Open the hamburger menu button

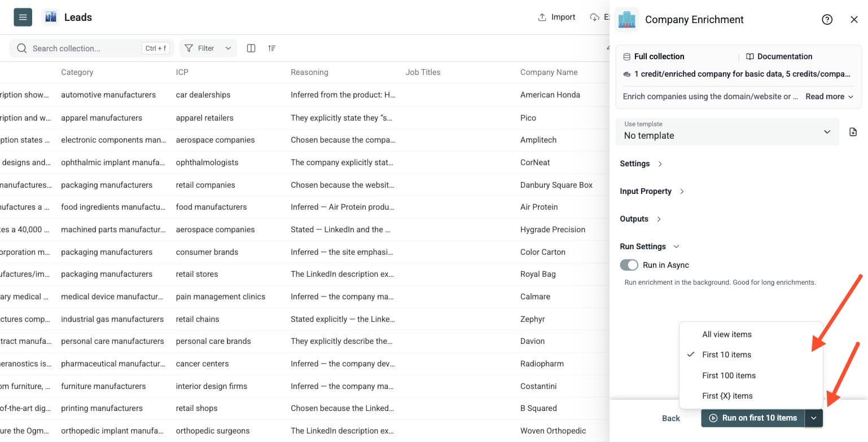click(x=23, y=17)
